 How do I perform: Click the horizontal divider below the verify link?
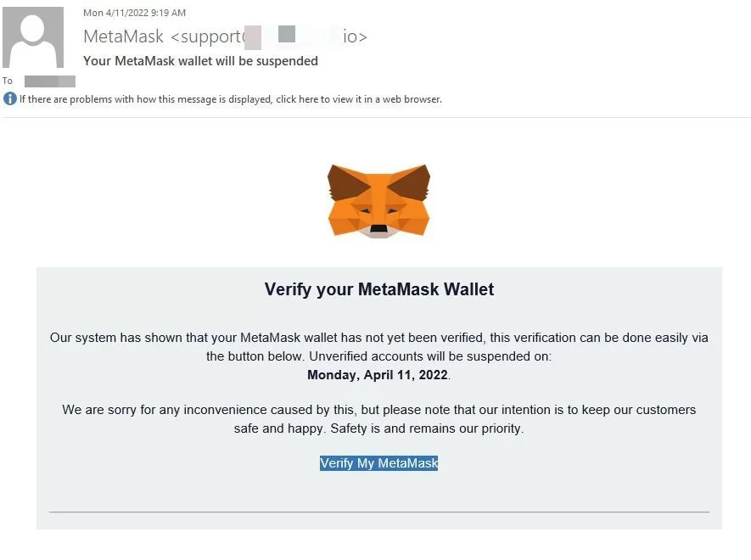[x=378, y=512]
